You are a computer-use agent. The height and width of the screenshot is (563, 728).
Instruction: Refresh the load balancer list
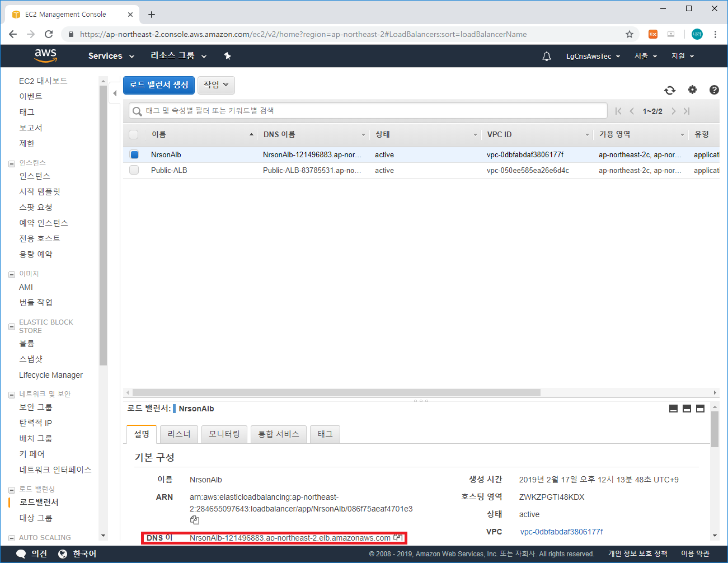pyautogui.click(x=670, y=90)
